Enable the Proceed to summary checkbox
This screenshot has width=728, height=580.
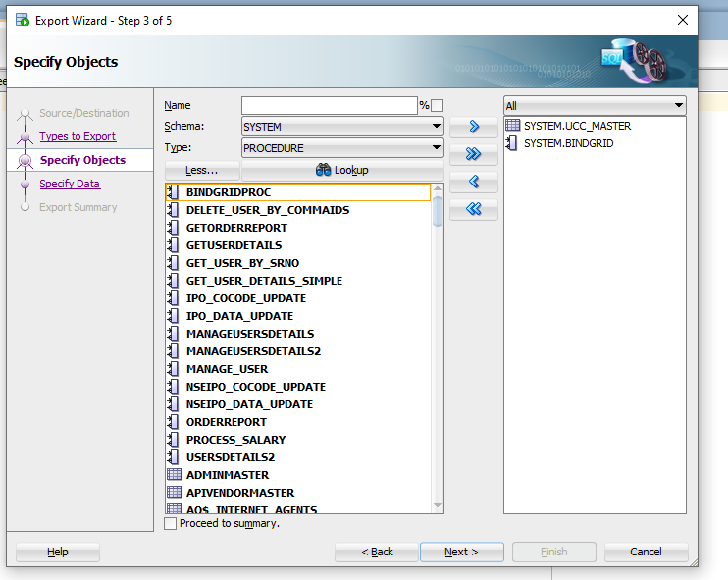[171, 523]
